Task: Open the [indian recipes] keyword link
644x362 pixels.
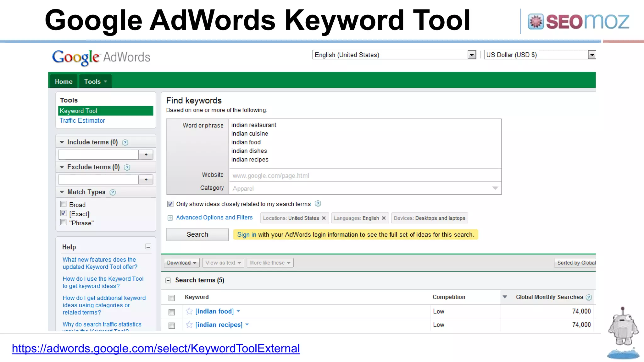Action: point(219,325)
